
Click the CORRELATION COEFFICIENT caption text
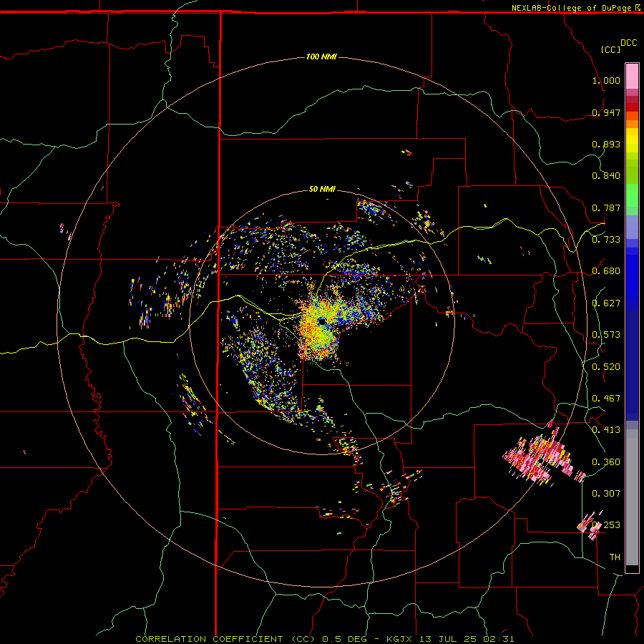(x=209, y=639)
